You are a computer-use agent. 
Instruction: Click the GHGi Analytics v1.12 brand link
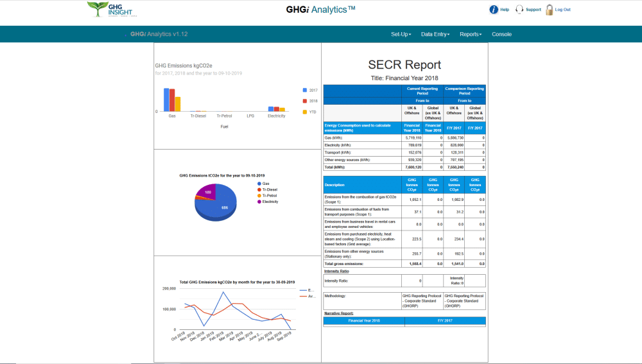click(159, 34)
